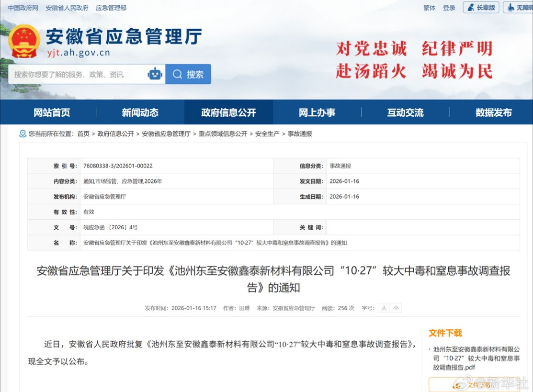Click the magnifier search button
The height and width of the screenshot is (392, 533).
click(x=188, y=74)
